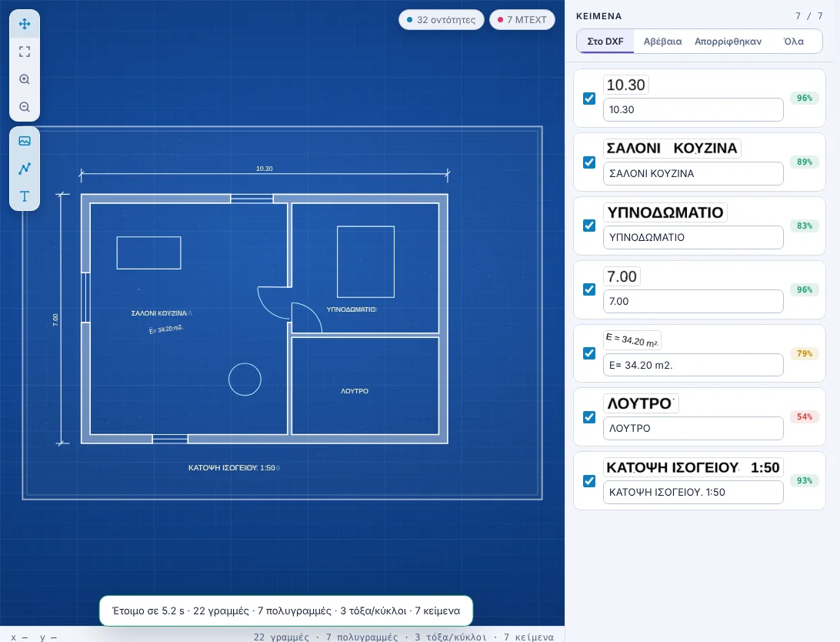
Task: Toggle the text layer icon
Action: pyautogui.click(x=25, y=196)
